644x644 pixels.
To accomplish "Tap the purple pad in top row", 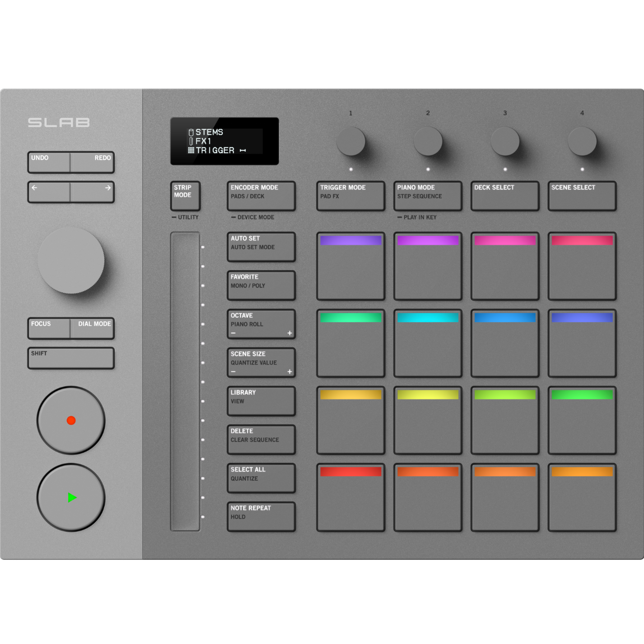I will click(x=351, y=266).
